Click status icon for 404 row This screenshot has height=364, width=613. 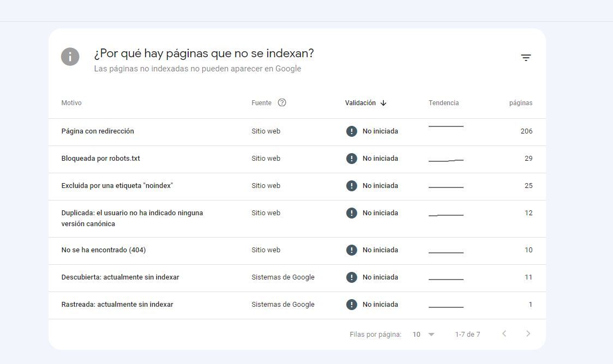(351, 250)
